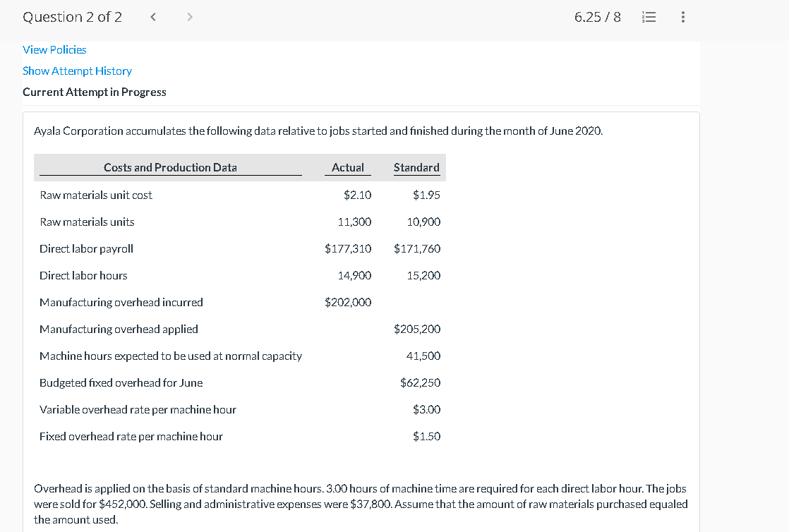Click the Current Attempt in Progress label
This screenshot has height=532, width=789.
(x=94, y=92)
